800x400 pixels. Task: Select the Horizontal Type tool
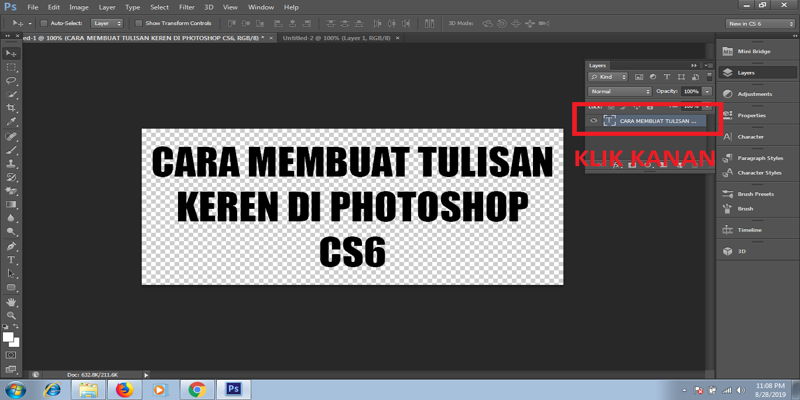tap(11, 260)
